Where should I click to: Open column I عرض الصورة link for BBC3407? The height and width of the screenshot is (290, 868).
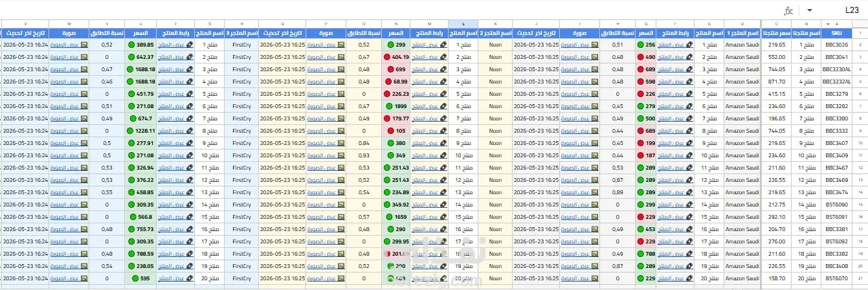pos(576,143)
